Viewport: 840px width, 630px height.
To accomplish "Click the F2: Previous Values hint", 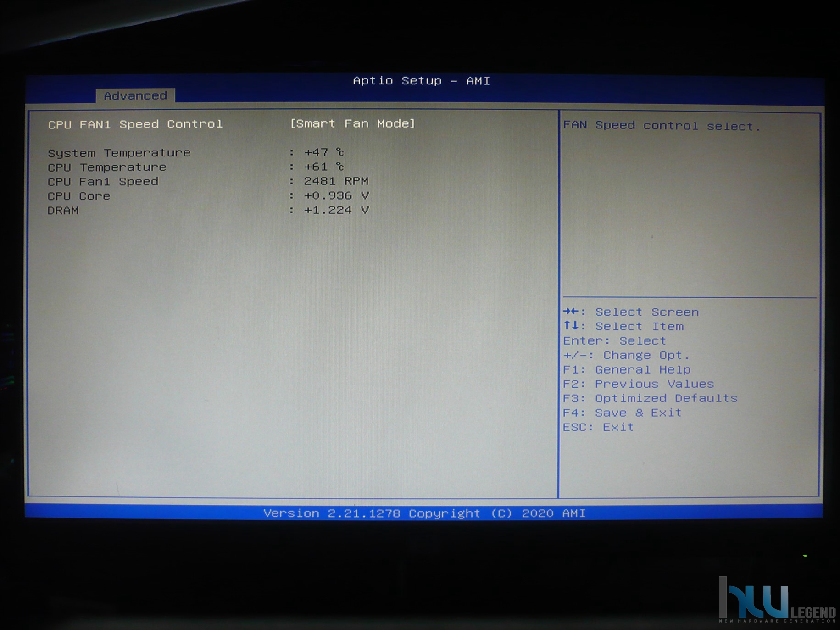I will 639,384.
